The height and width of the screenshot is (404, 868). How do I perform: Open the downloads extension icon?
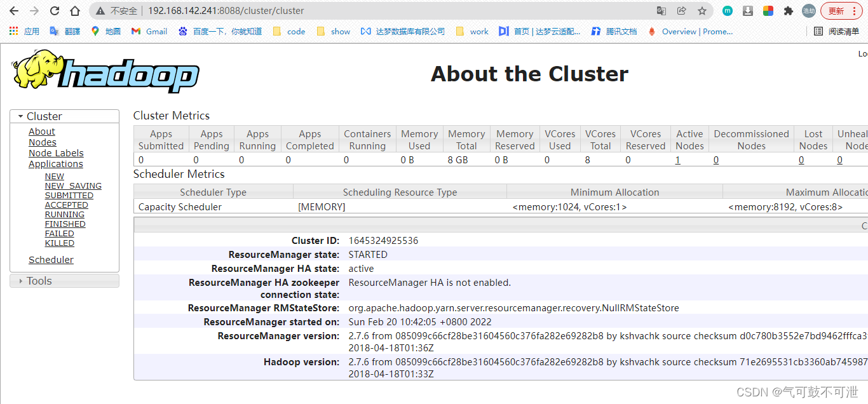pyautogui.click(x=748, y=11)
